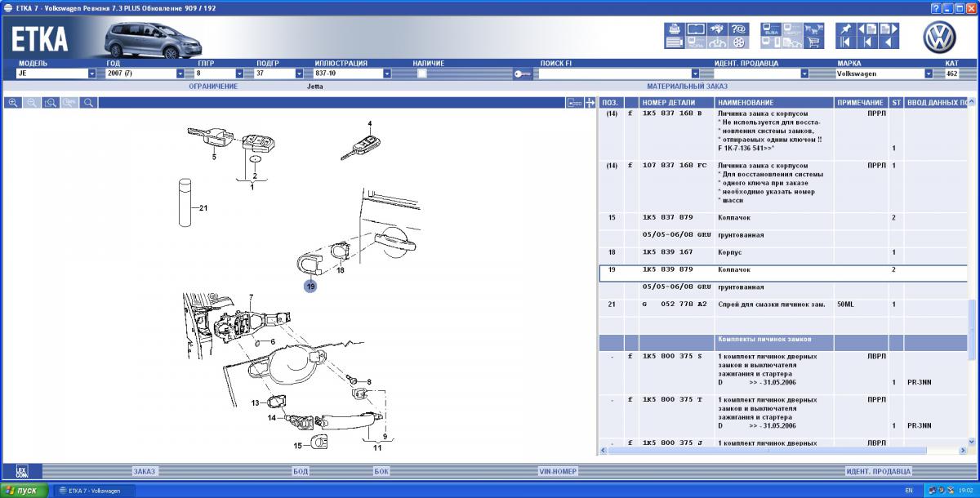980x498 pixels.
Task: Click the second bar-arrow back icon
Action: pos(867,42)
